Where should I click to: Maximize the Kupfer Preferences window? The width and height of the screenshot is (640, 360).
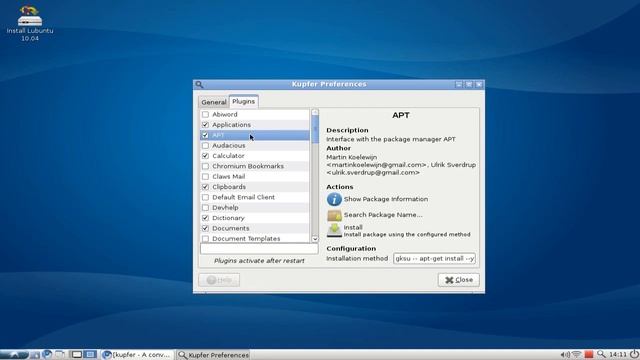(469, 84)
